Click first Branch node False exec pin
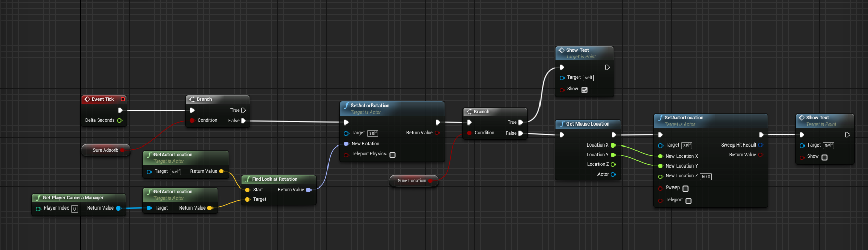The width and height of the screenshot is (868, 250). 243,121
